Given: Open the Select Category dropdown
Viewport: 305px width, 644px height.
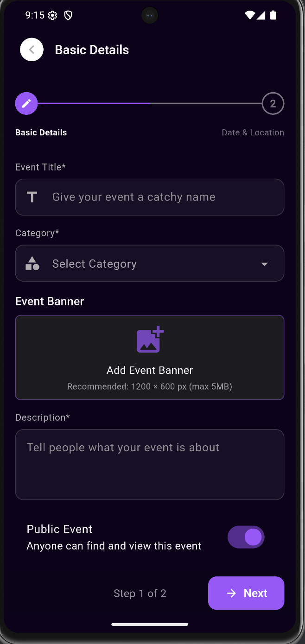Looking at the screenshot, I should pyautogui.click(x=149, y=263).
